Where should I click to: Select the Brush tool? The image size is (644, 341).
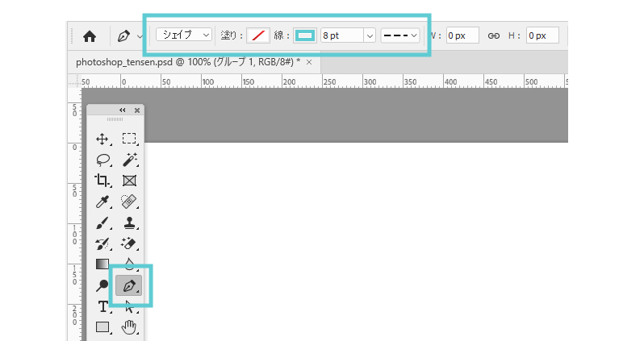(102, 222)
